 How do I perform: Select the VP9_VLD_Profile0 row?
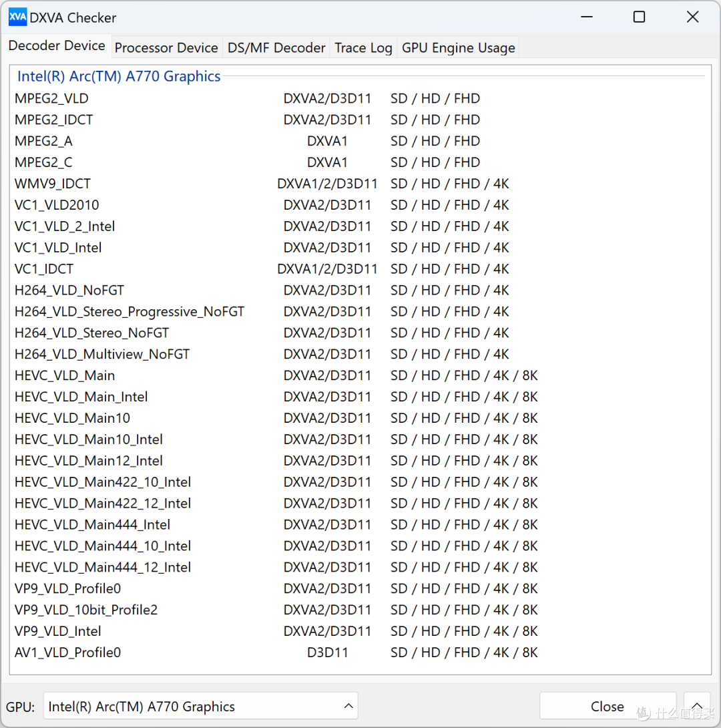[x=360, y=589]
